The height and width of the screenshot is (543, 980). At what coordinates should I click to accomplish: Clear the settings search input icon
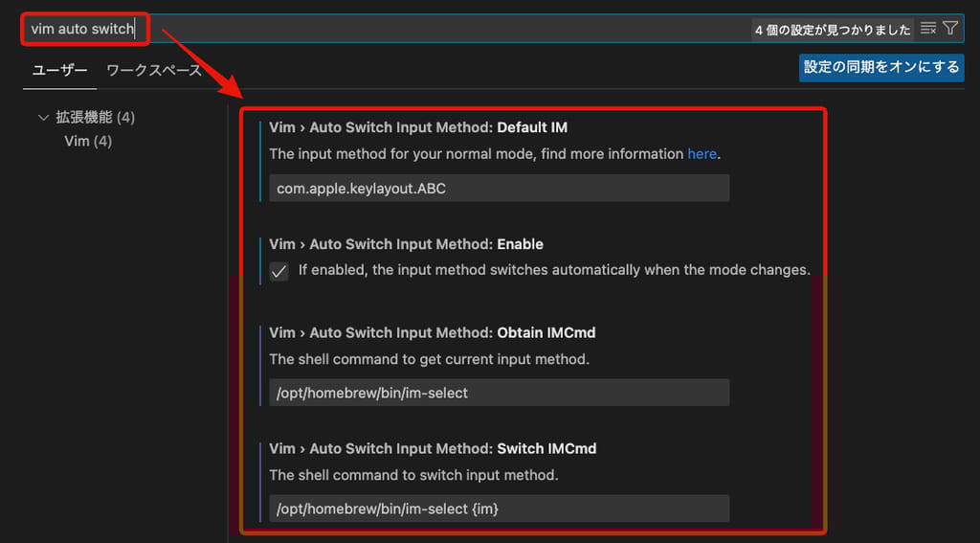tap(928, 28)
